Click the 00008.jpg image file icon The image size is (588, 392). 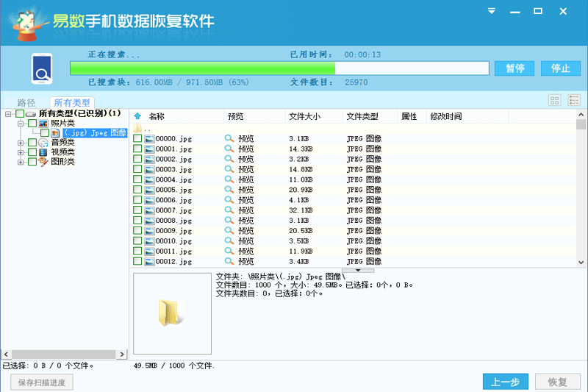point(149,221)
